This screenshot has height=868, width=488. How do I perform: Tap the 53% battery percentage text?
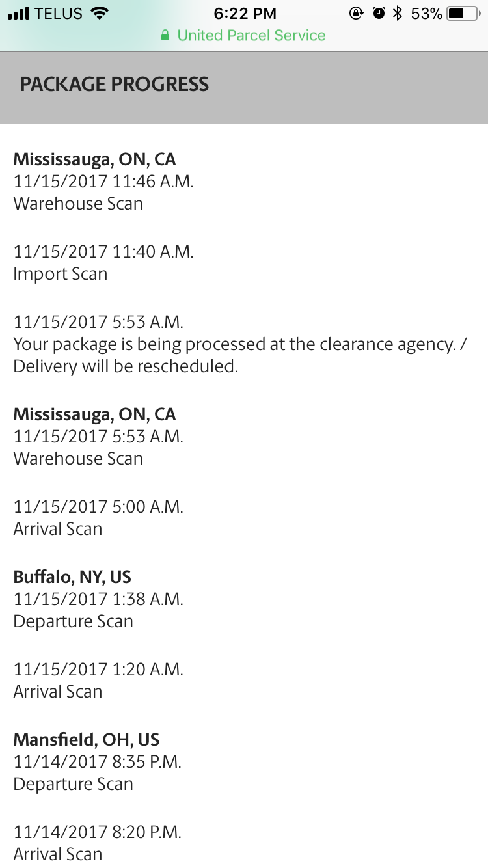pyautogui.click(x=427, y=14)
